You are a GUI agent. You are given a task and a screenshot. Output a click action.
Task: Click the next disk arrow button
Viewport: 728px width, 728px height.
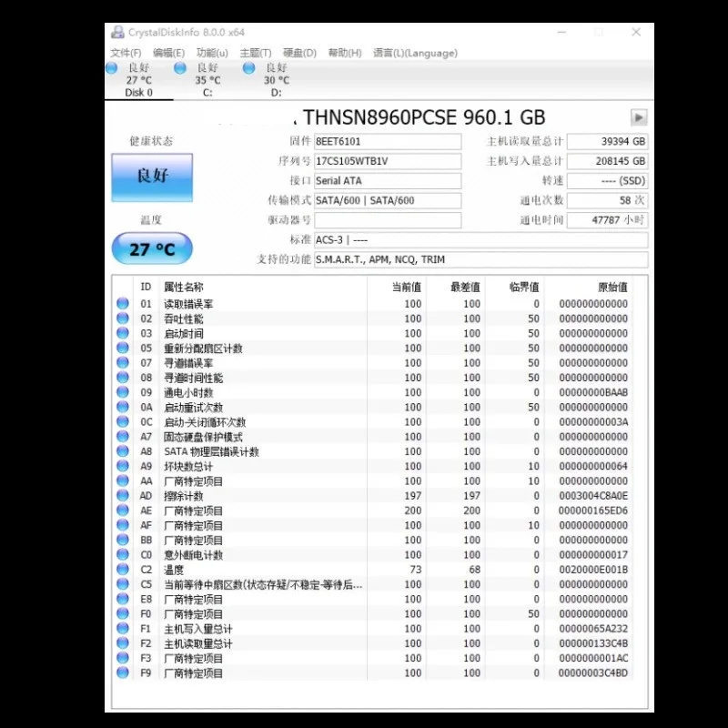click(639, 117)
